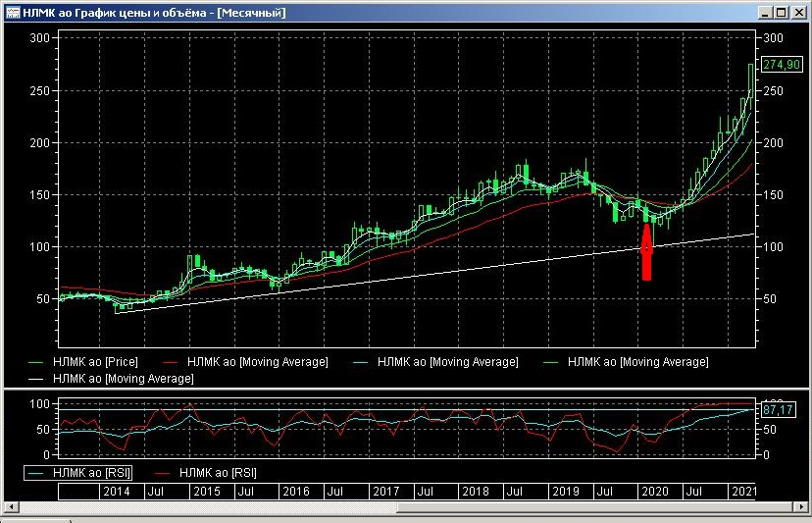Click the right scroll arrow of timeline scrollbar
This screenshot has height=523, width=812.
point(801,506)
